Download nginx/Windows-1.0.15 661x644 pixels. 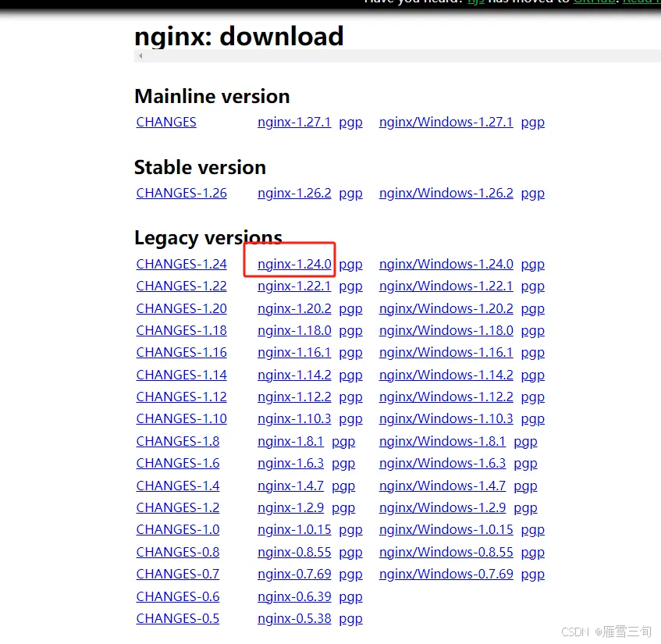point(446,530)
